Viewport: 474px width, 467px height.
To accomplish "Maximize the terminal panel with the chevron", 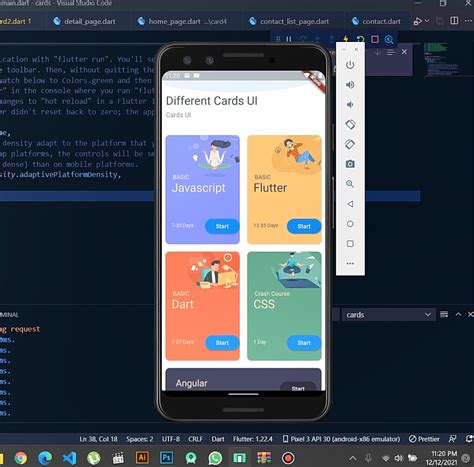I will tap(458, 314).
